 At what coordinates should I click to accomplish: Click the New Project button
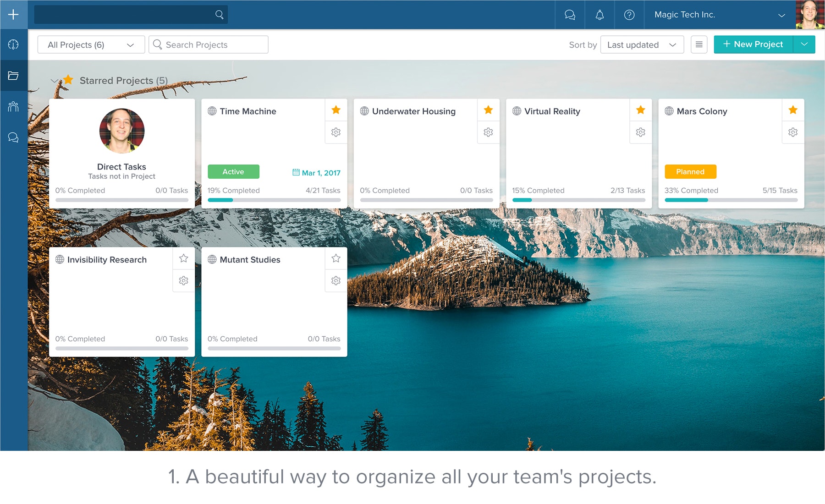pos(753,44)
